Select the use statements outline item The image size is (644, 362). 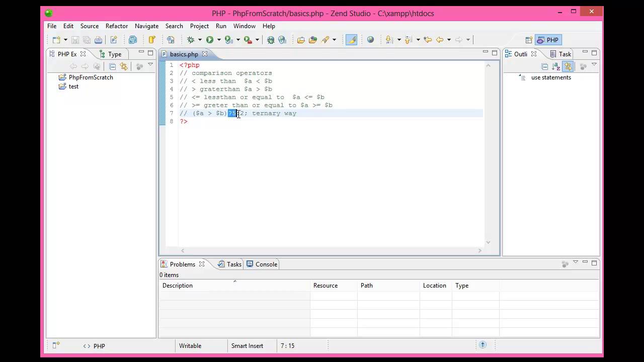546,77
